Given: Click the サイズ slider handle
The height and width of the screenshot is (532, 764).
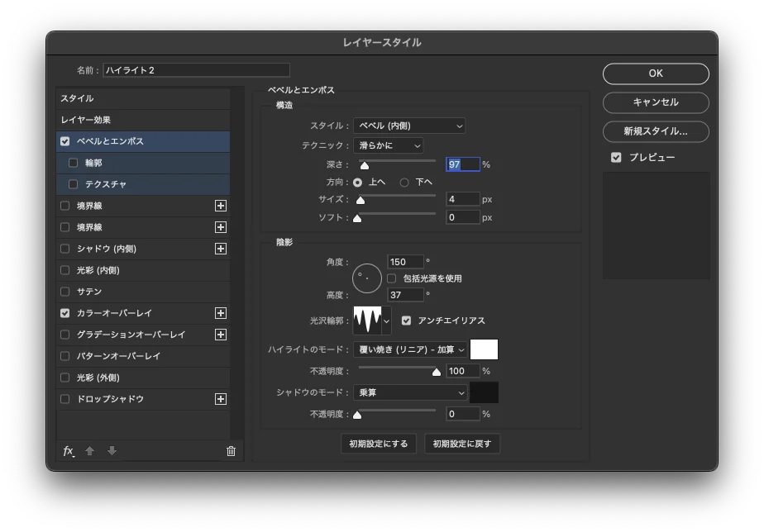Looking at the screenshot, I should click(361, 200).
